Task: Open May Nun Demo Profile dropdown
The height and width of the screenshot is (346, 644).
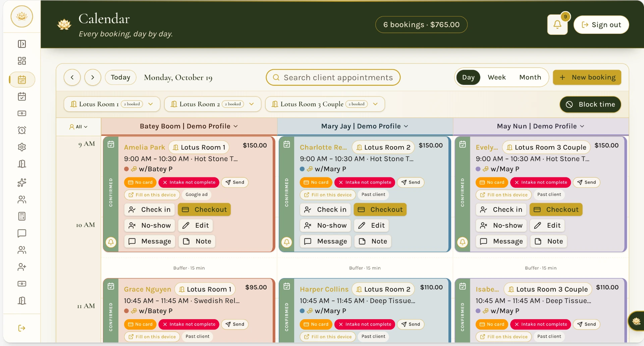Action: tap(540, 126)
